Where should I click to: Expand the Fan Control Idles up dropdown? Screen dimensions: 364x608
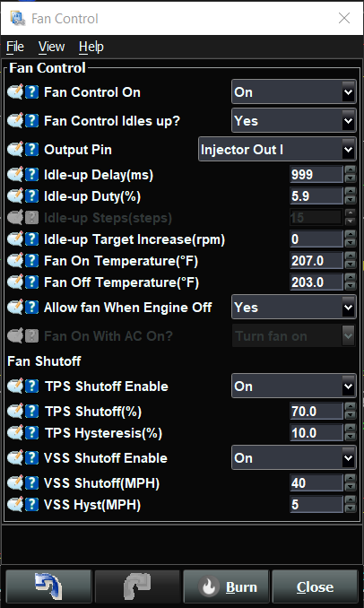pos(294,120)
